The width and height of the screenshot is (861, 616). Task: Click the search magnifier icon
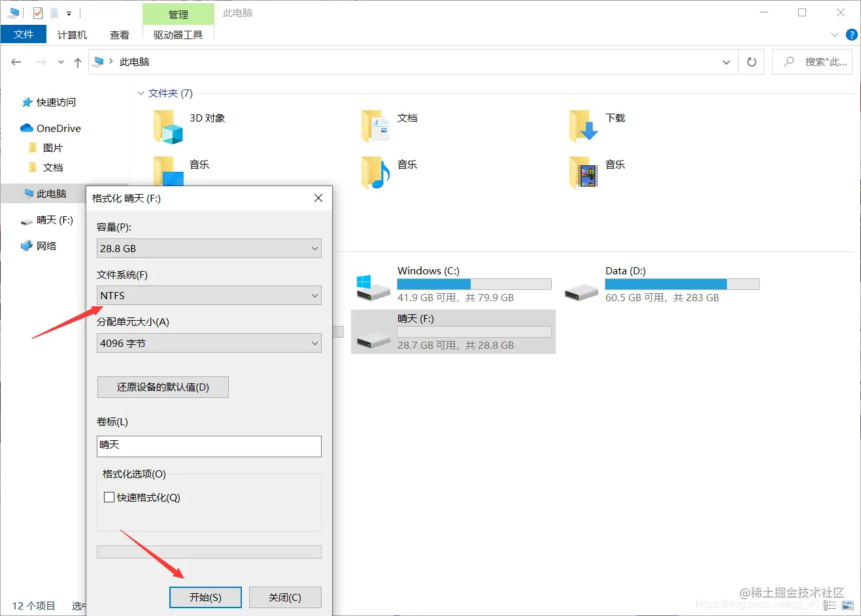[789, 61]
